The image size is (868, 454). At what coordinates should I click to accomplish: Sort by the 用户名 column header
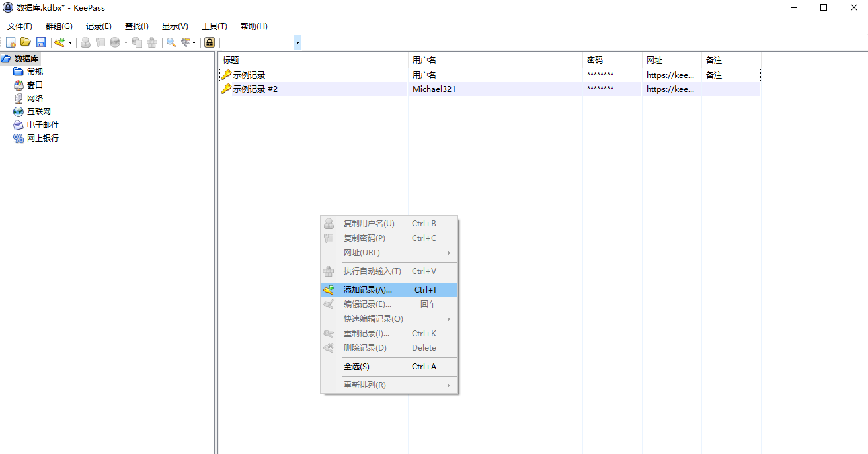point(495,60)
